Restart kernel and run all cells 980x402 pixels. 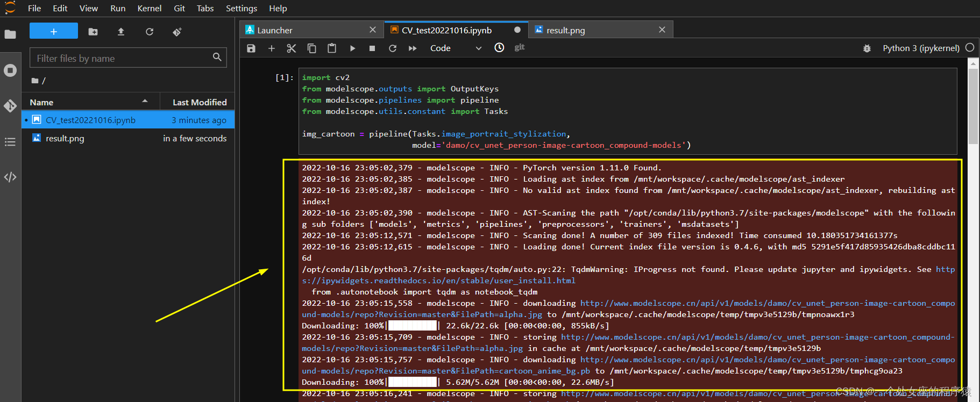pyautogui.click(x=413, y=48)
